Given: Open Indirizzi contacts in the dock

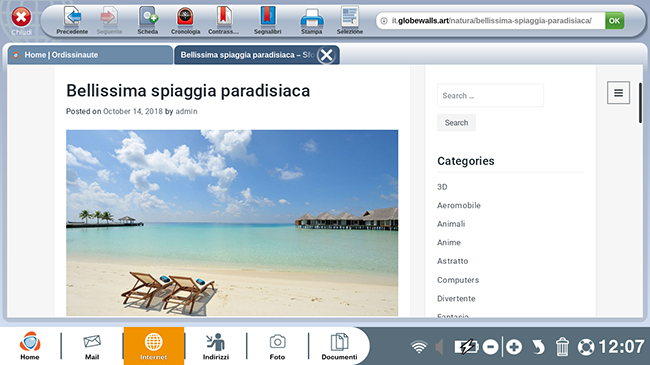Looking at the screenshot, I should 216,346.
